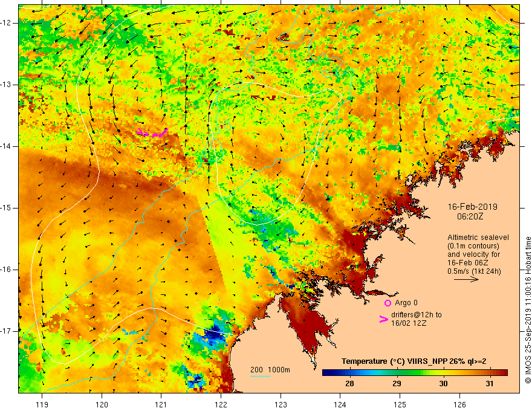
Task: Click the cyan 200 1000m isobath legend line
Action: pos(260,376)
